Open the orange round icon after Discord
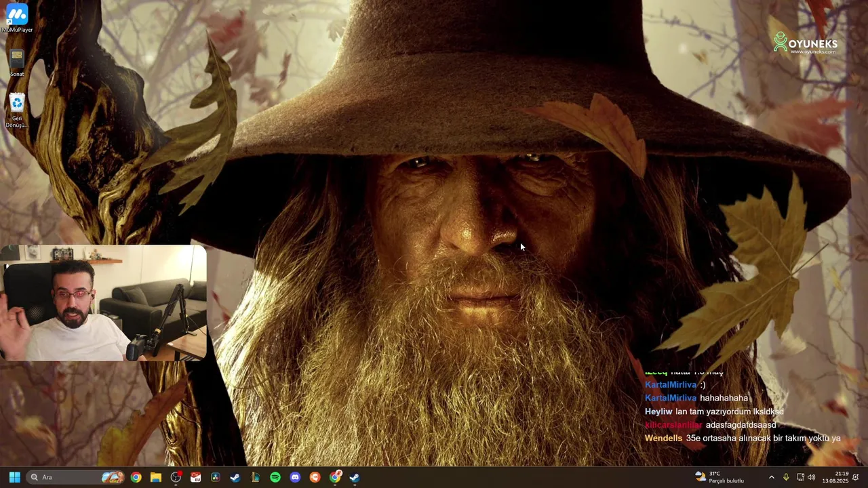Image resolution: width=868 pixels, height=488 pixels. click(315, 477)
